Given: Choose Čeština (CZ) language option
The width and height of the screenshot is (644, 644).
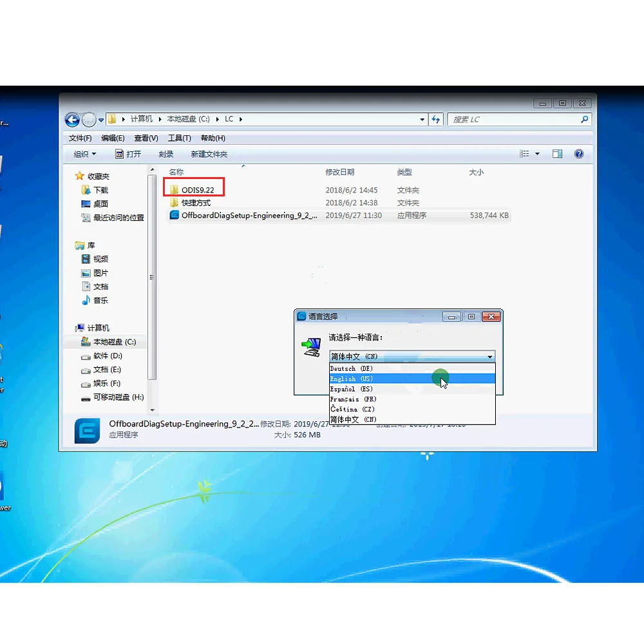Looking at the screenshot, I should [x=412, y=410].
